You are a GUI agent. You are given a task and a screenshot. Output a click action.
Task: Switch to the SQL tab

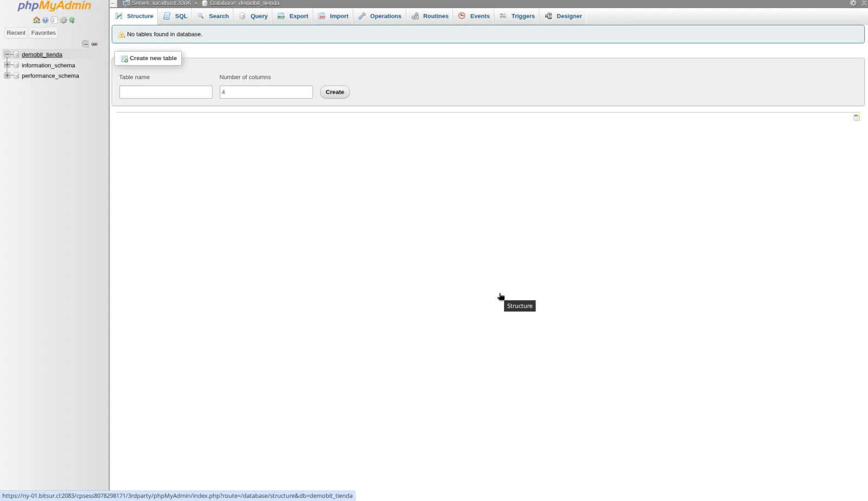pyautogui.click(x=175, y=16)
